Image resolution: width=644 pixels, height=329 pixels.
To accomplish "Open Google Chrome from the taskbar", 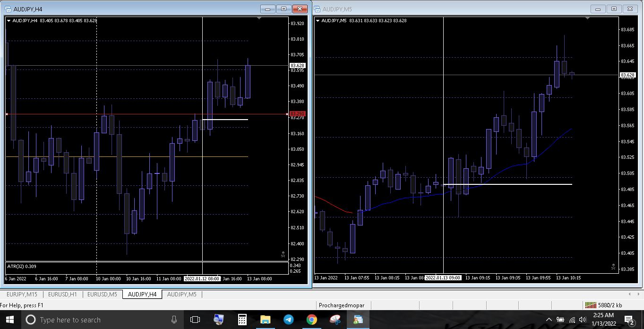I will coord(311,320).
